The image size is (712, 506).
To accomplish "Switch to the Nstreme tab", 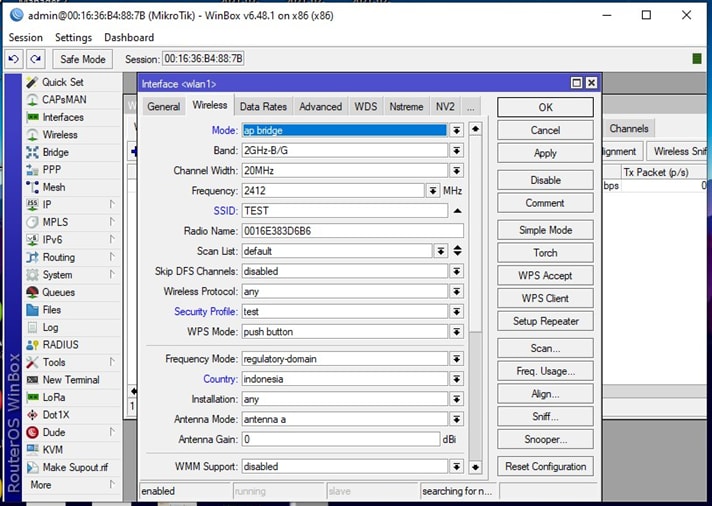I will [x=406, y=107].
